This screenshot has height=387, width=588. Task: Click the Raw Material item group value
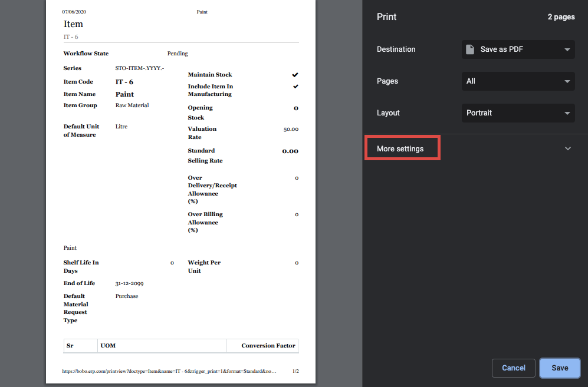click(x=132, y=105)
